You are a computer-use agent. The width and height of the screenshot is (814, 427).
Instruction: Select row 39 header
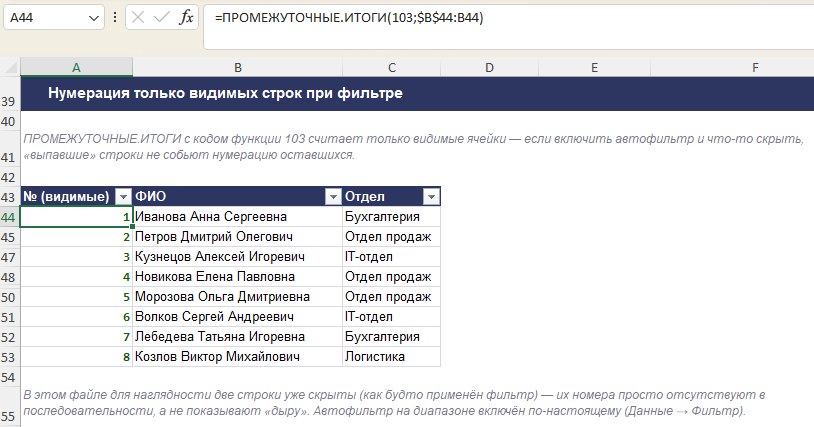tap(8, 94)
